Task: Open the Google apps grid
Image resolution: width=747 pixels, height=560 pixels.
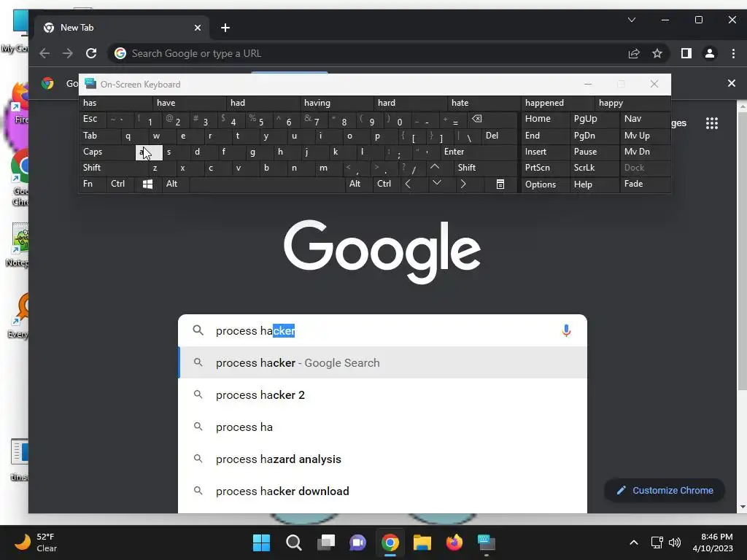Action: pyautogui.click(x=712, y=123)
